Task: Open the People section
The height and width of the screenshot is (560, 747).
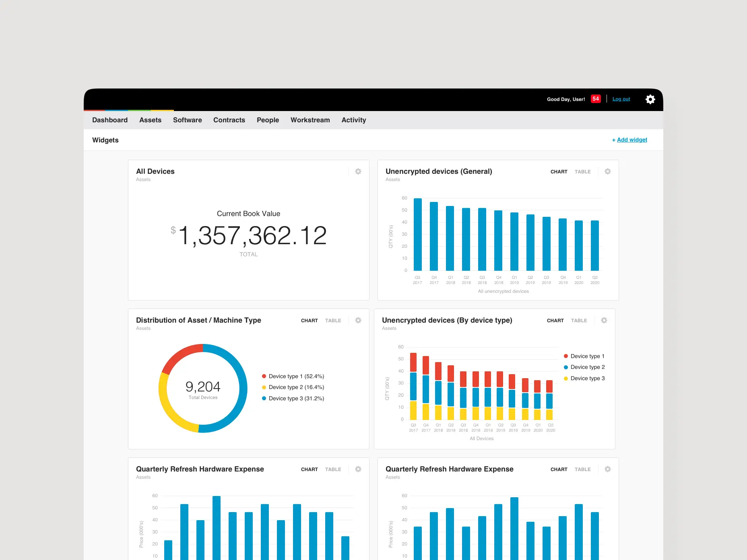Action: click(268, 120)
